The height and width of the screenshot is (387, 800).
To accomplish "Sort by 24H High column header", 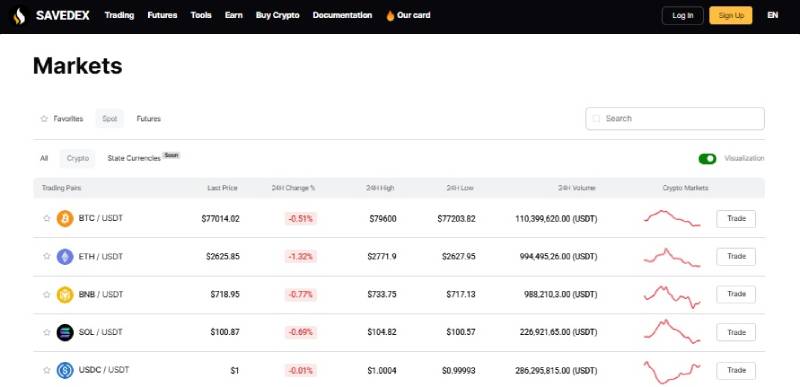I will [380, 188].
